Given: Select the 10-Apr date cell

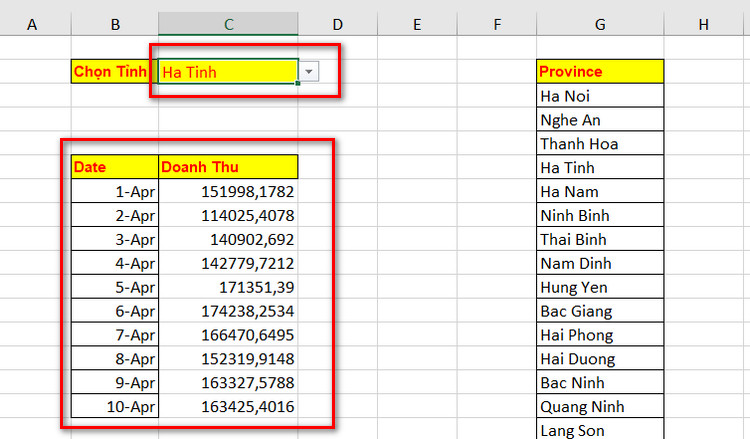Looking at the screenshot, I should tap(115, 406).
